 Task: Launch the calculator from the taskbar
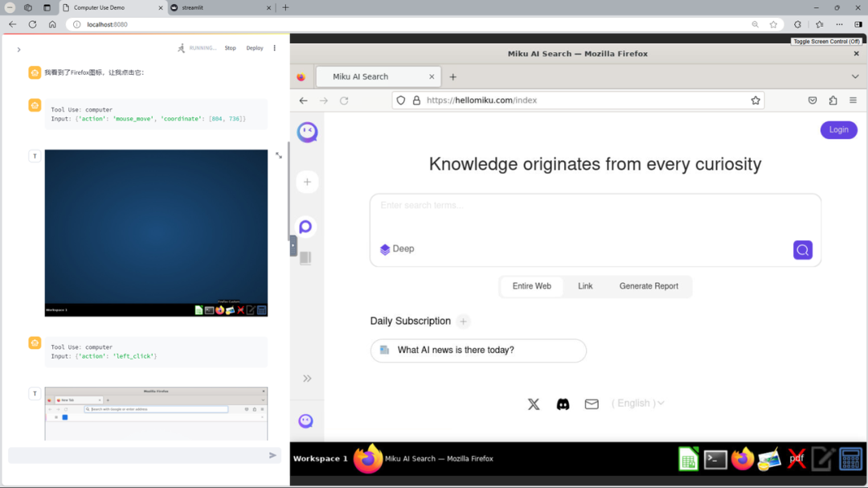click(850, 459)
